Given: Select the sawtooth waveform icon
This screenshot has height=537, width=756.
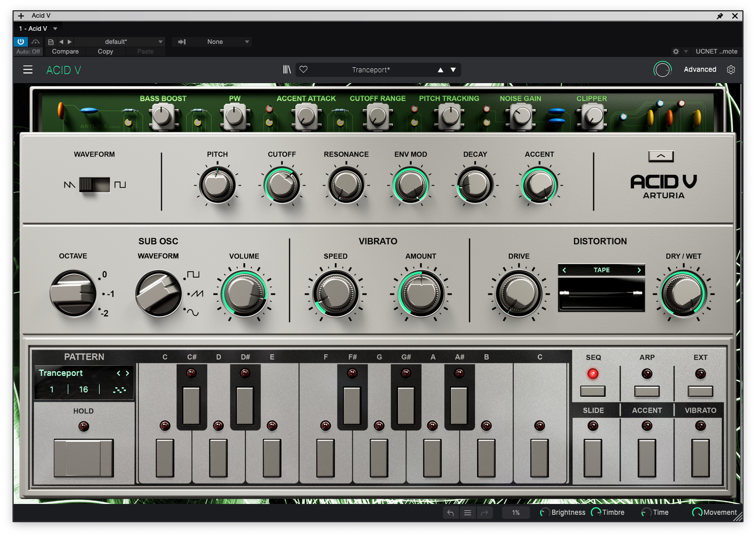Looking at the screenshot, I should (x=69, y=185).
